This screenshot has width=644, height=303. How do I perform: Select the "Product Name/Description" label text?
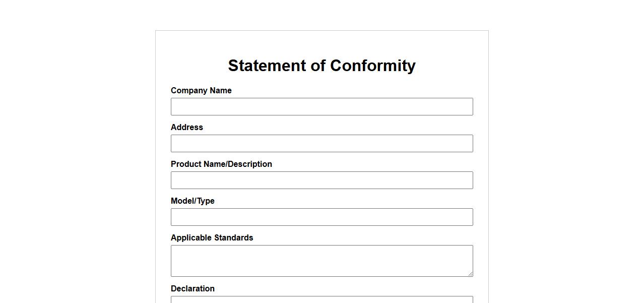pyautogui.click(x=221, y=164)
